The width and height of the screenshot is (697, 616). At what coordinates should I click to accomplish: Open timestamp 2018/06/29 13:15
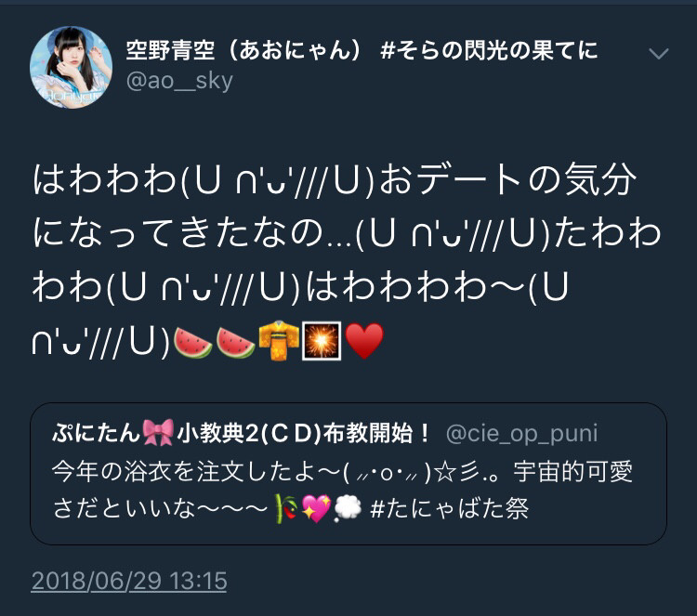pos(129,582)
